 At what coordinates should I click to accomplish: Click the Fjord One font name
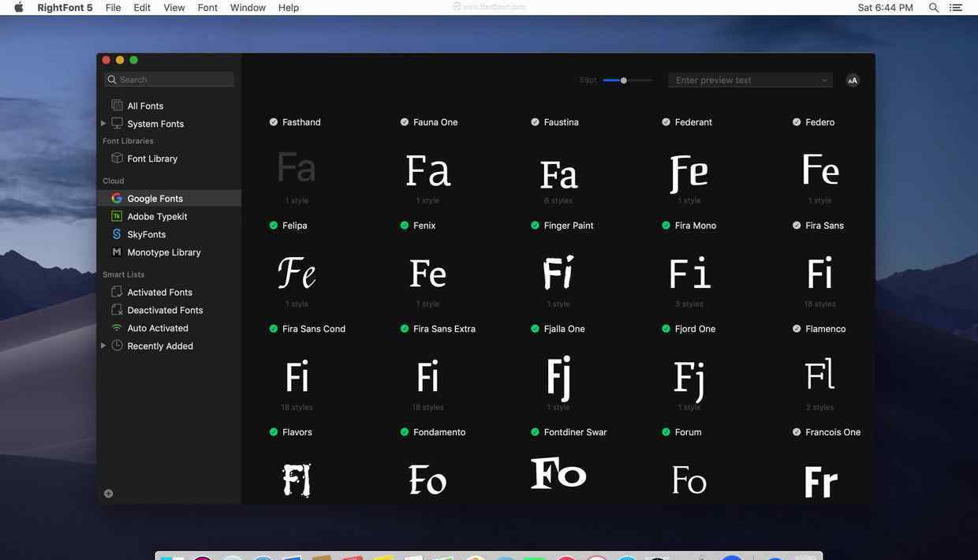click(x=695, y=329)
